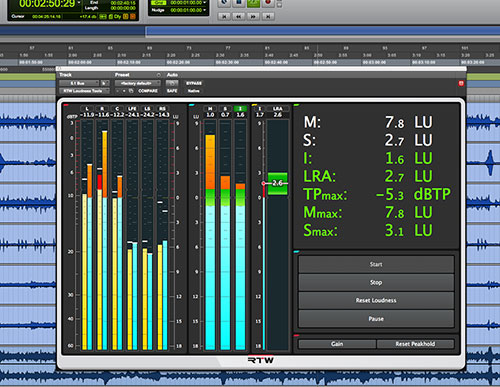Click Reset Peakhold button
Screen dimensions: 500x387
[x=415, y=344]
